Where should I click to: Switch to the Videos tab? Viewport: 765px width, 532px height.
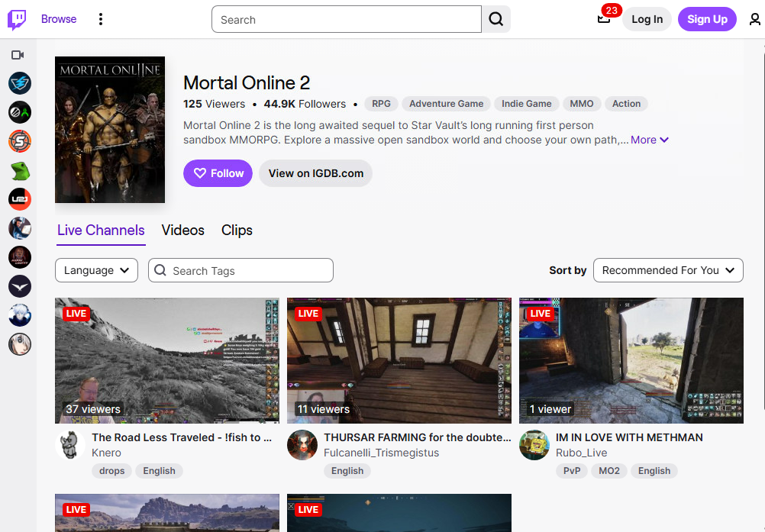183,231
